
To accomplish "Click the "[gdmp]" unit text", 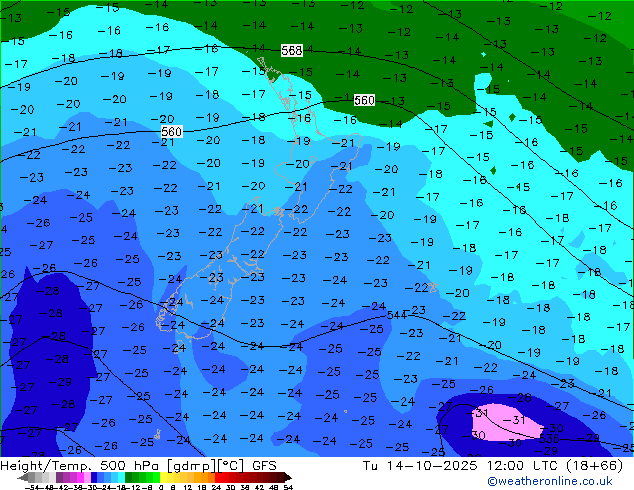I will click(192, 466).
